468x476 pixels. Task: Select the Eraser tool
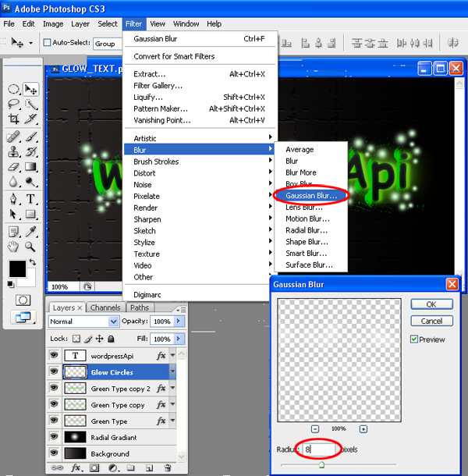point(13,167)
